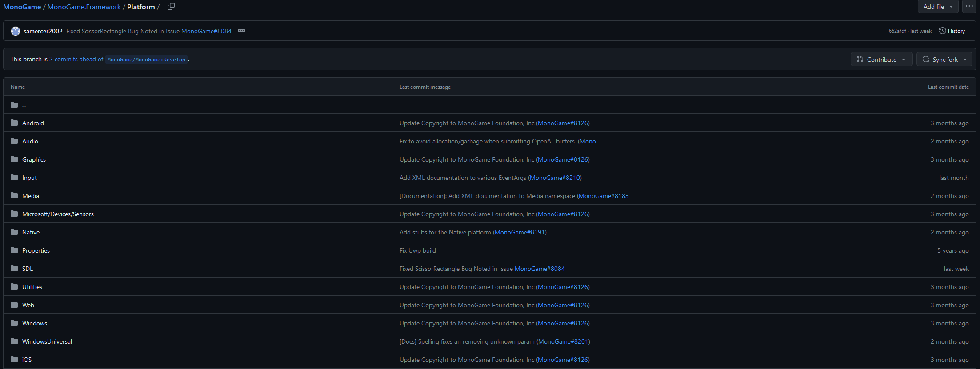Open the Input folder
Screen dimensions: 980x369
tap(29, 178)
